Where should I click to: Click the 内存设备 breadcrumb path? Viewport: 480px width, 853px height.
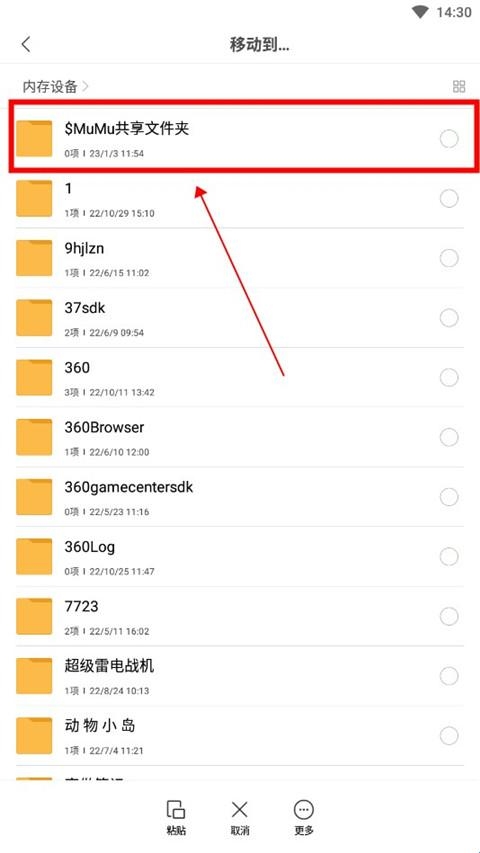50,86
